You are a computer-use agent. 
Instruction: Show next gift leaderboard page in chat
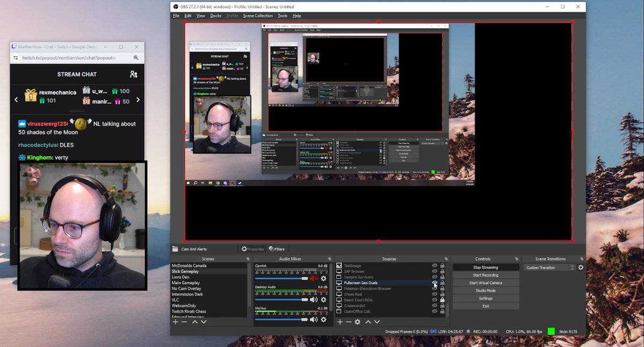[x=138, y=99]
